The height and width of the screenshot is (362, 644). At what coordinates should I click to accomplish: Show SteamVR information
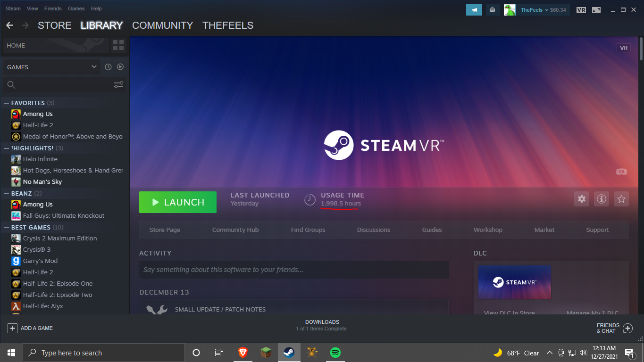pos(602,199)
